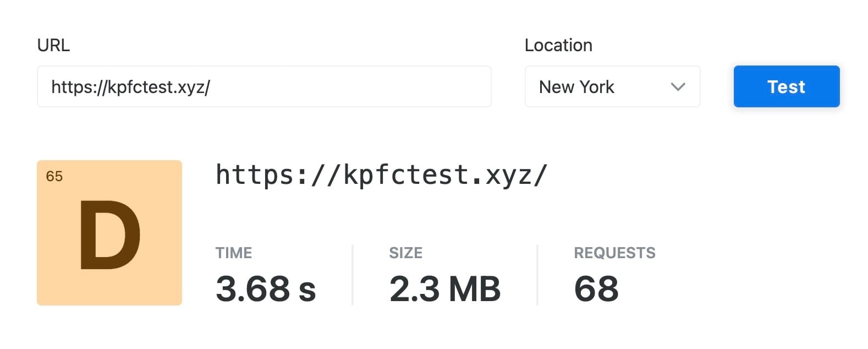Click the New York text in dropdown
The width and height of the screenshot is (868, 349).
576,86
